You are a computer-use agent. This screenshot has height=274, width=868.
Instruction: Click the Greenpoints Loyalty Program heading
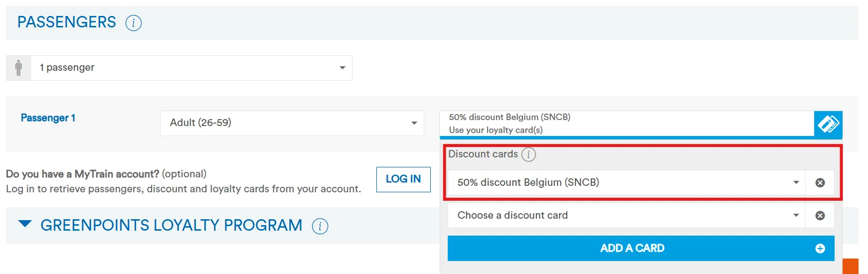(171, 226)
